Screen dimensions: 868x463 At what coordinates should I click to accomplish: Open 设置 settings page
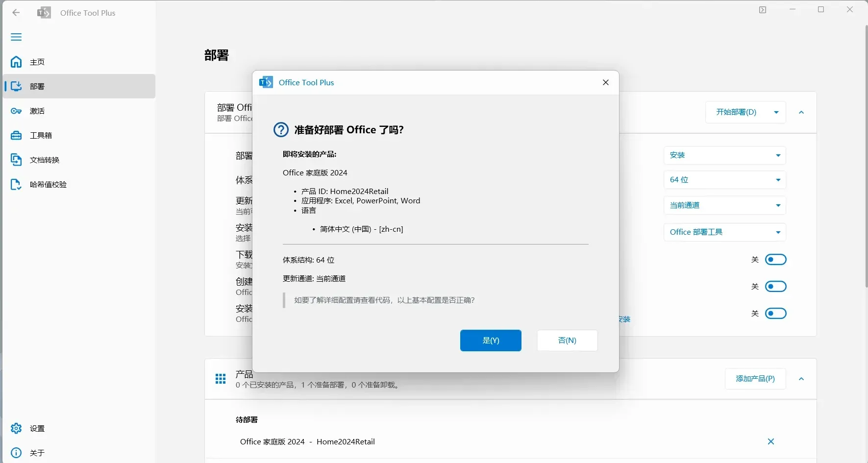[x=79, y=428]
